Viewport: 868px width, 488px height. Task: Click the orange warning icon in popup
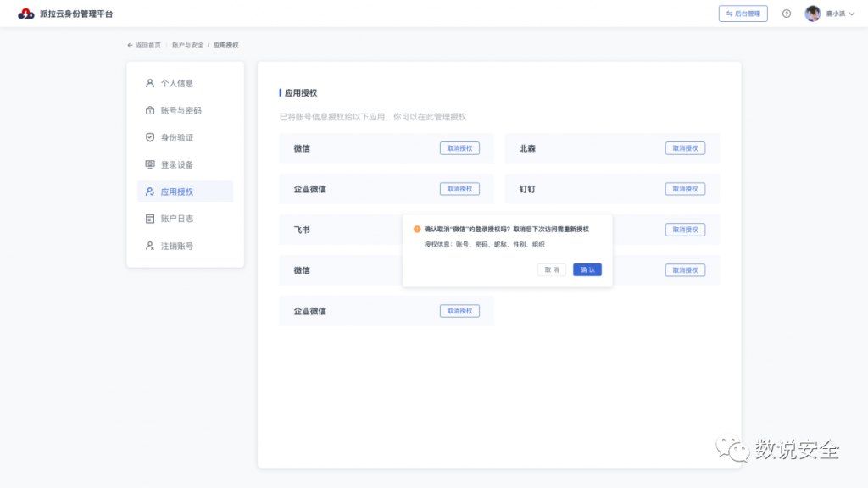(417, 229)
